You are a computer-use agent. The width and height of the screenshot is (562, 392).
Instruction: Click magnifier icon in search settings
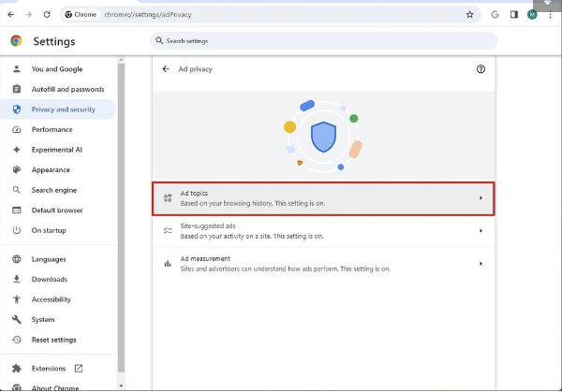click(x=159, y=40)
